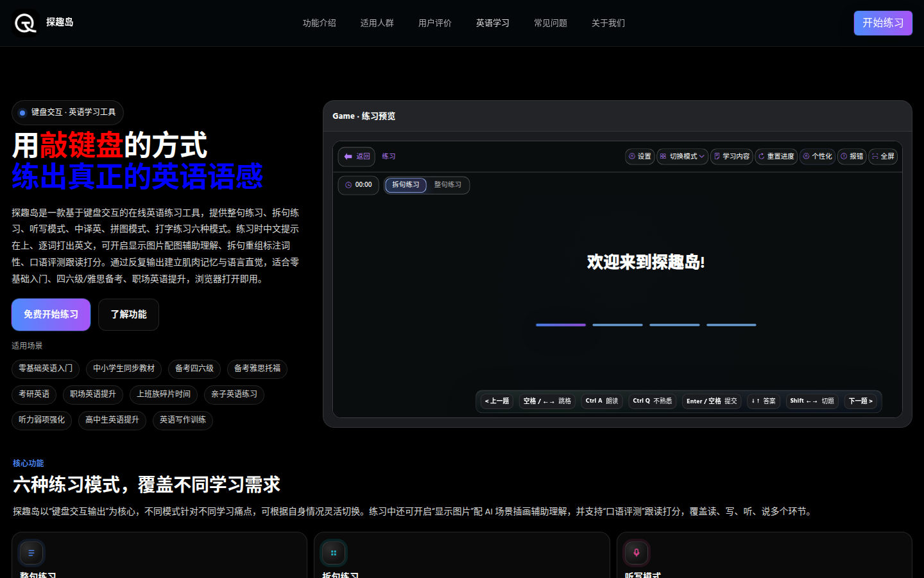Open 学习内容 in the preview toolbar

point(732,157)
